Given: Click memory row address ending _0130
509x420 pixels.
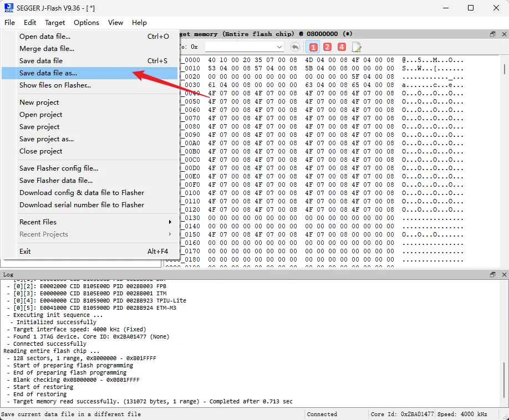Looking at the screenshot, I should 190,218.
